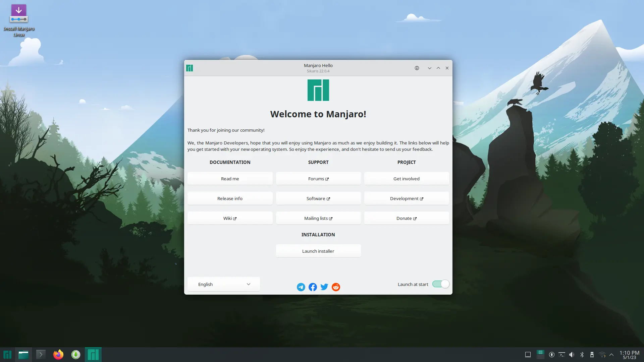
Task: Click the Bluetooth tray icon
Action: 582,355
